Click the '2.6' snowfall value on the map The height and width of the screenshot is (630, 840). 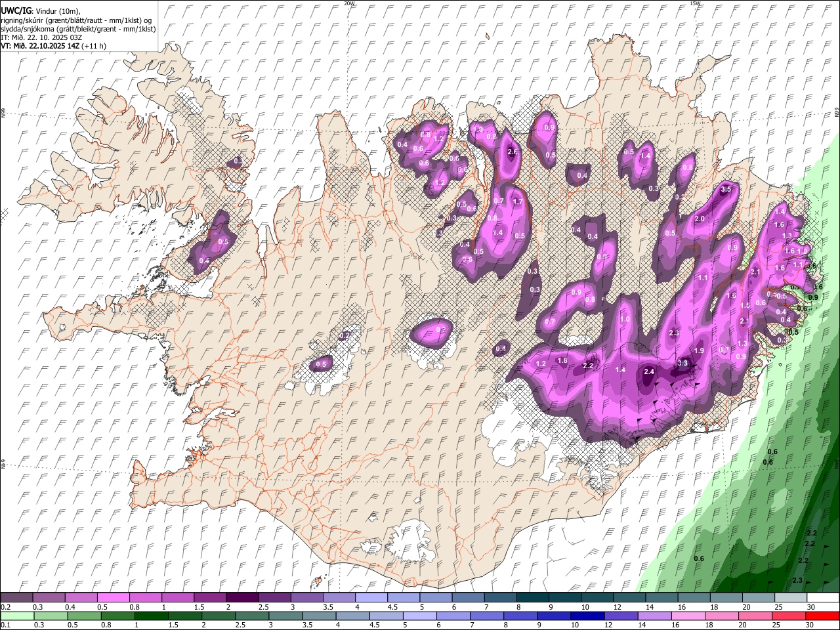513,152
